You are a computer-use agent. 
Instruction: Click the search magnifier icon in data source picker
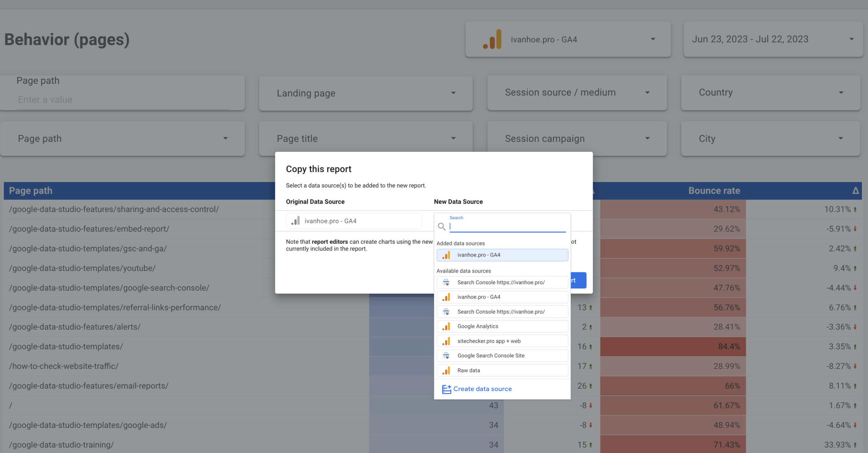point(441,226)
